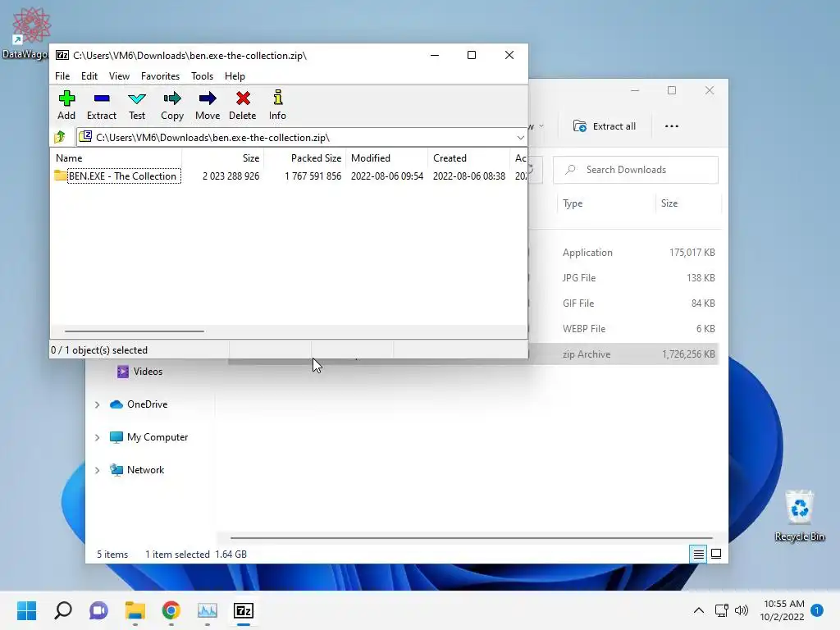This screenshot has width=840, height=630.
Task: Select Network in the navigation pane
Action: pyautogui.click(x=137, y=470)
